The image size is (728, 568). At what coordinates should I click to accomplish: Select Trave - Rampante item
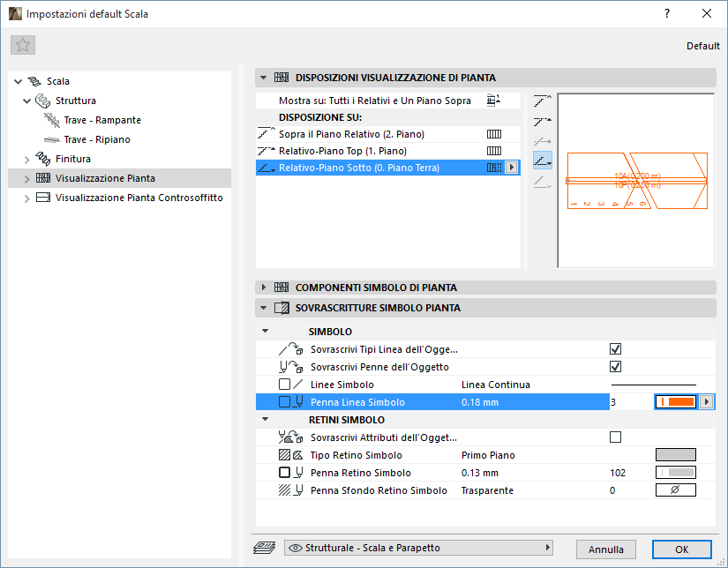(102, 120)
